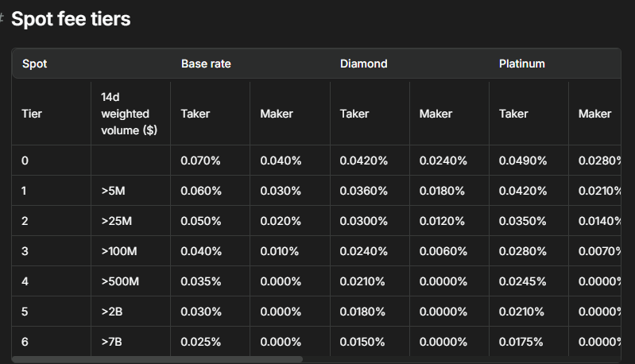Click the '0.0240%' Diamond taker fee in tier 3

364,251
